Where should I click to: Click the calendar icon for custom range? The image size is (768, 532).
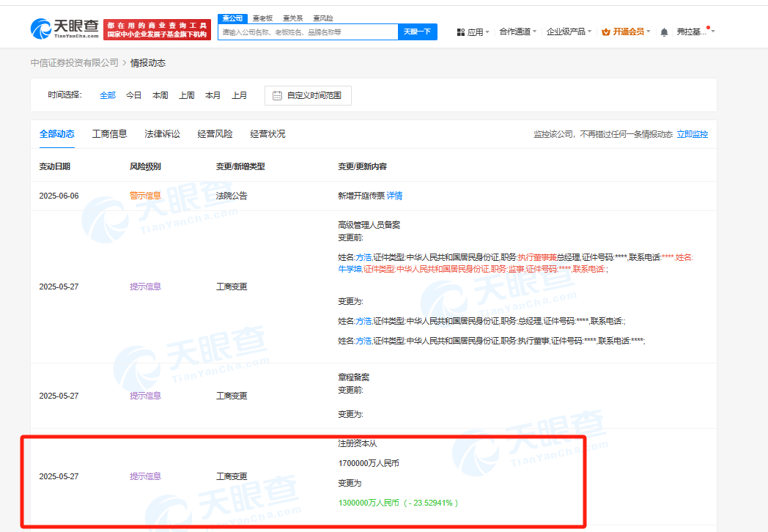click(x=278, y=95)
